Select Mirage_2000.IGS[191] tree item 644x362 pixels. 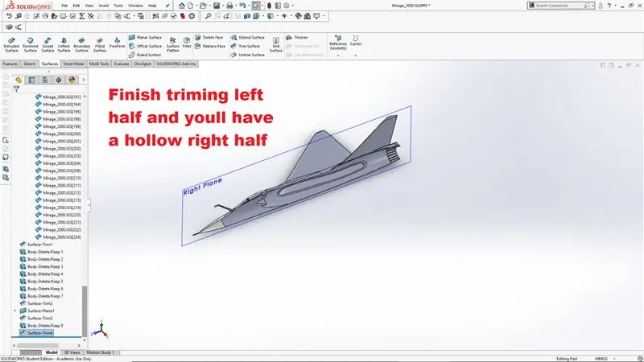[58, 97]
